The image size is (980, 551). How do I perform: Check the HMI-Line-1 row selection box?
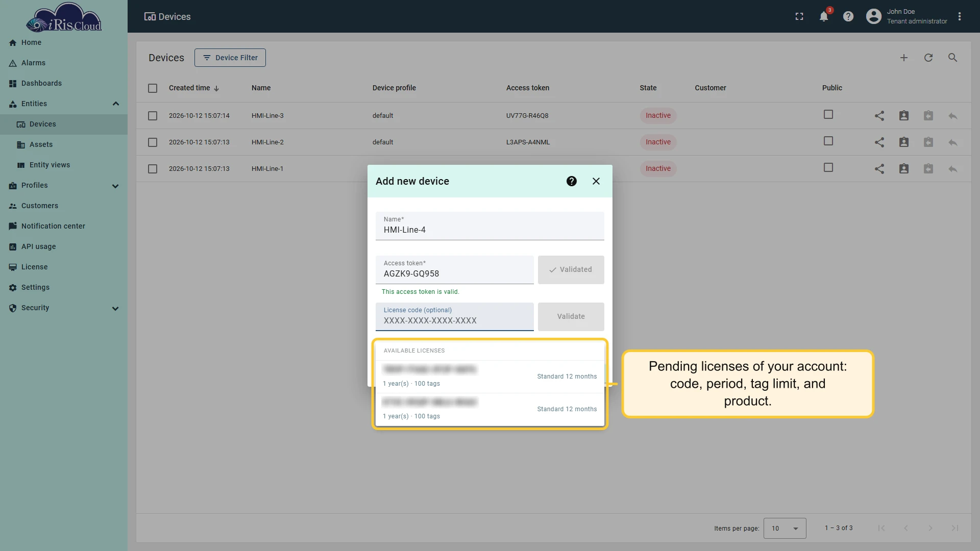(x=153, y=169)
